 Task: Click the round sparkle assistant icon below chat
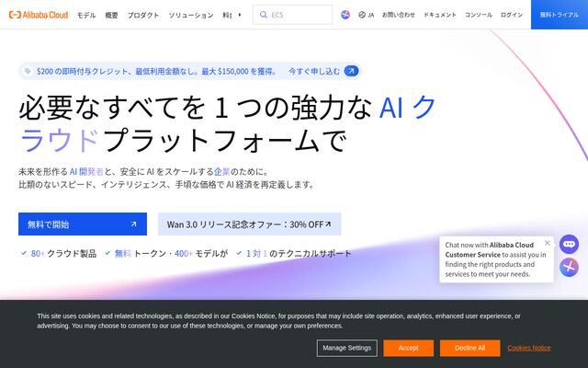tap(569, 267)
